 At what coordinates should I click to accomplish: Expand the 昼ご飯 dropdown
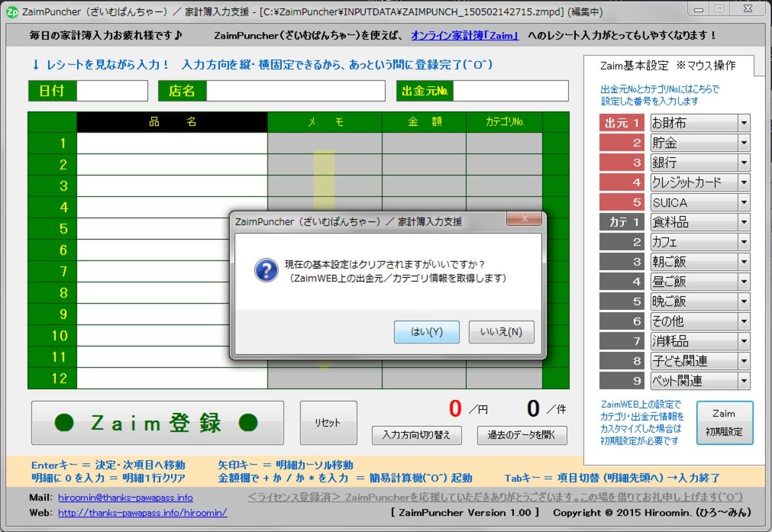tap(744, 282)
